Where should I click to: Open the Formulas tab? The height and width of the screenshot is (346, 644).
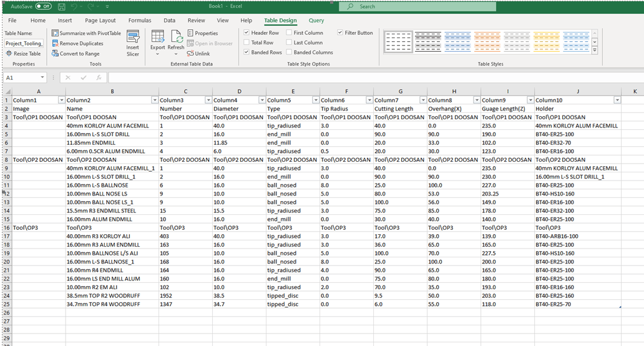140,21
